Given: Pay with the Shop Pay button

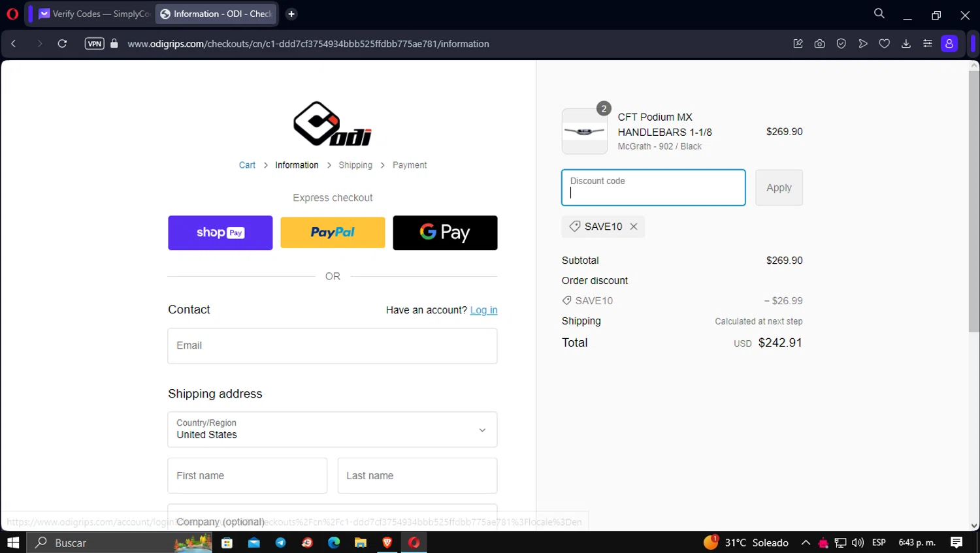Looking at the screenshot, I should (220, 232).
